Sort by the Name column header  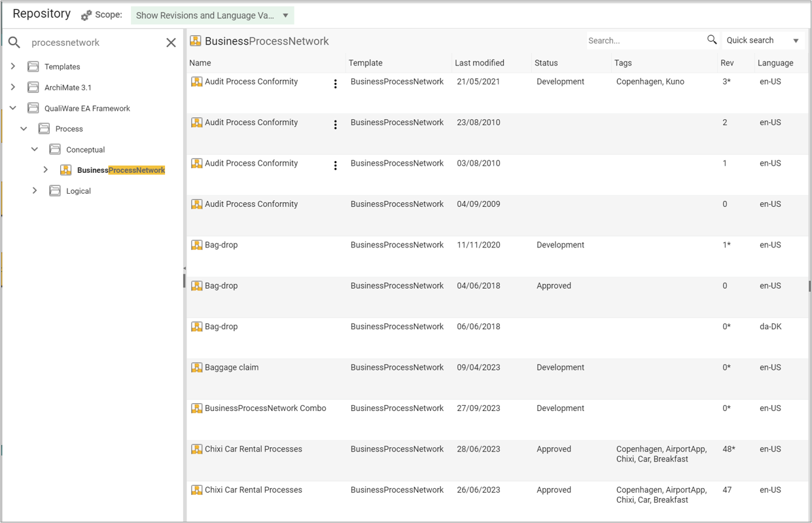[x=200, y=63]
